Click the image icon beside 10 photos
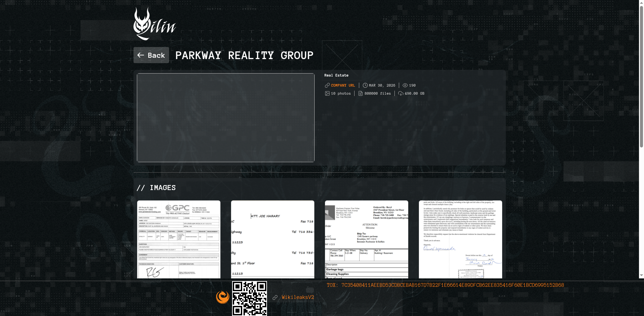Image resolution: width=644 pixels, height=316 pixels. (x=327, y=93)
